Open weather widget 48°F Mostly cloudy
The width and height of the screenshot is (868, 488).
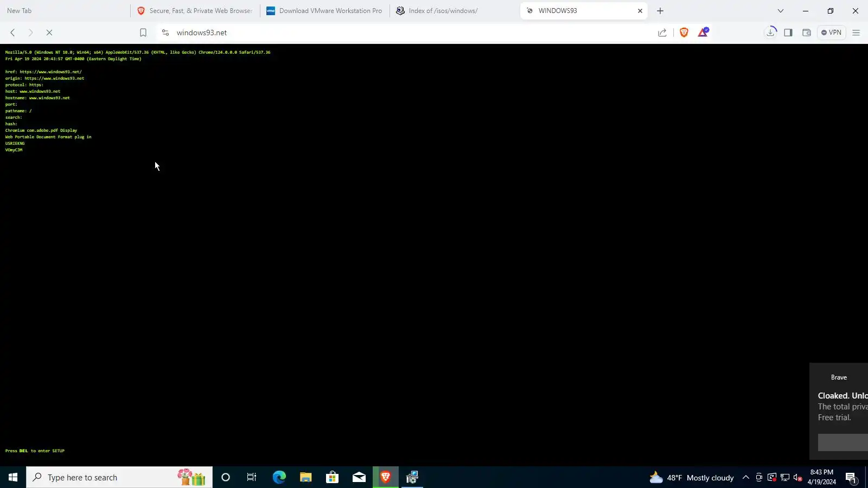[x=692, y=478]
